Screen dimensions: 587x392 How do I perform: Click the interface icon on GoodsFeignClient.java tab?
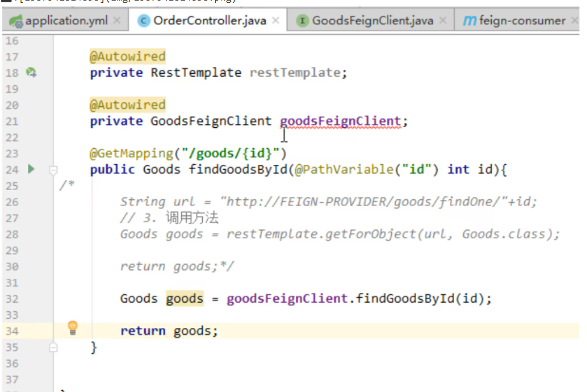click(302, 20)
